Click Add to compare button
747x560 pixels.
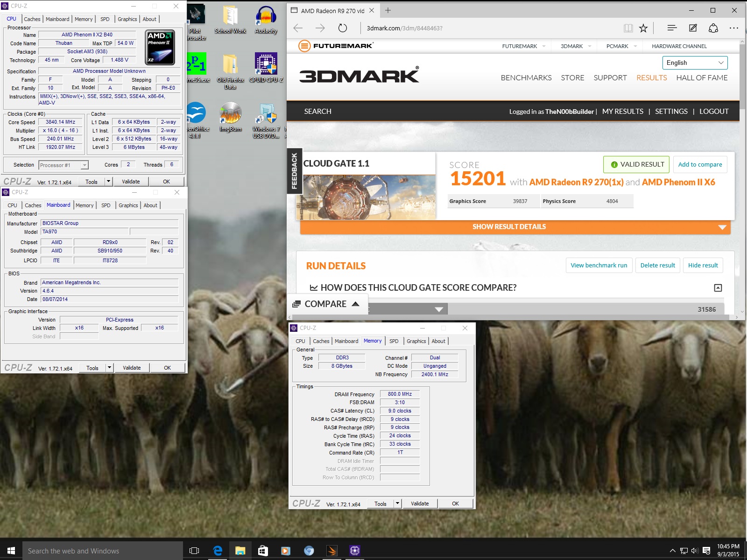tap(700, 164)
